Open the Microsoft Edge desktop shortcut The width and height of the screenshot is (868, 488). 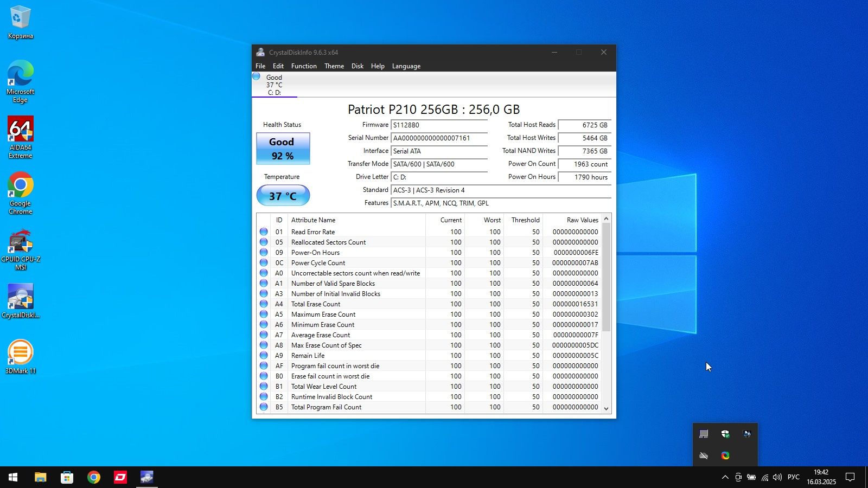[20, 81]
